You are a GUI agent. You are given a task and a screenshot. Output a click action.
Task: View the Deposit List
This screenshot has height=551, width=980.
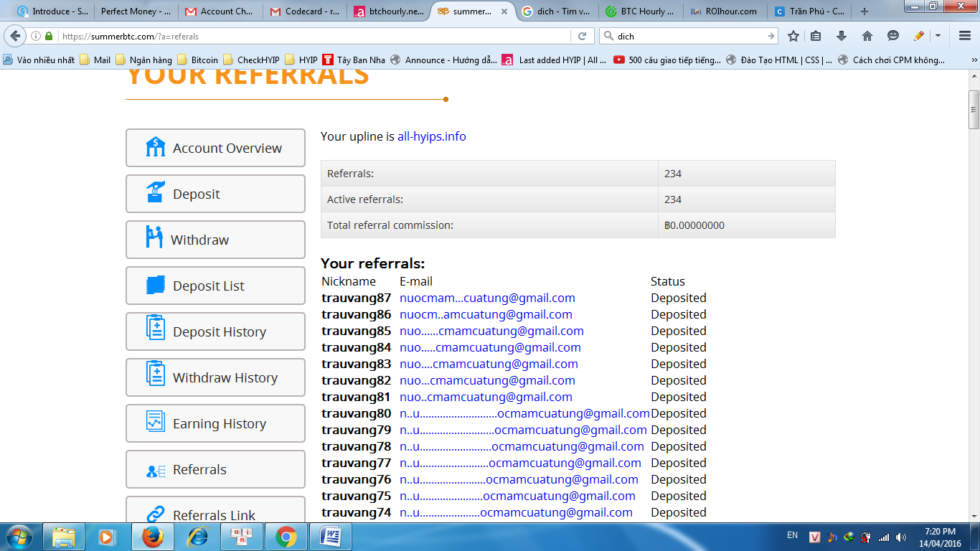[215, 286]
